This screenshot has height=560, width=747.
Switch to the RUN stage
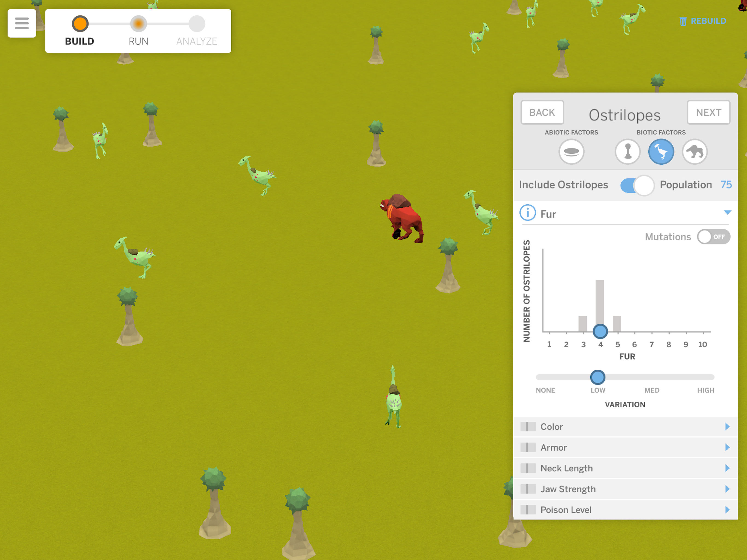(x=138, y=31)
